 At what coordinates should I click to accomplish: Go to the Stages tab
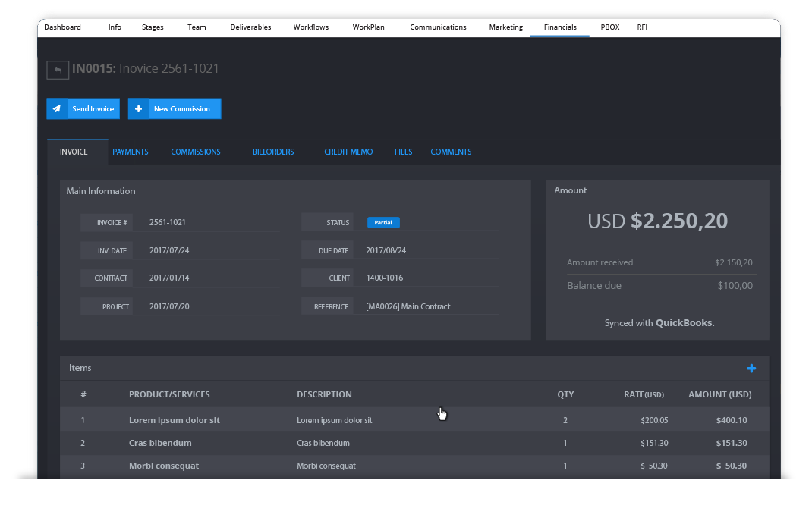(x=153, y=27)
